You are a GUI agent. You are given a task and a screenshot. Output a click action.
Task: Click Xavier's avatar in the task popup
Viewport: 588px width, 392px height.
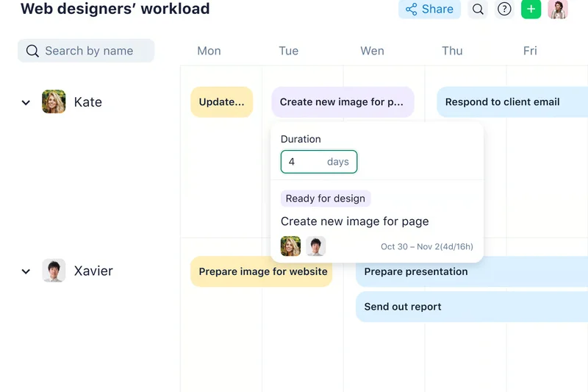pyautogui.click(x=315, y=246)
